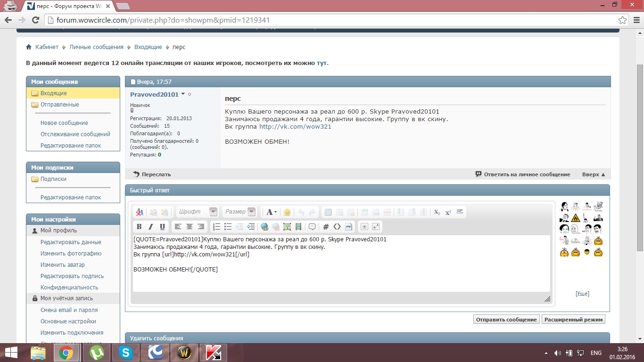Toggle italic formatting in the editor
The image size is (644, 362).
151,227
